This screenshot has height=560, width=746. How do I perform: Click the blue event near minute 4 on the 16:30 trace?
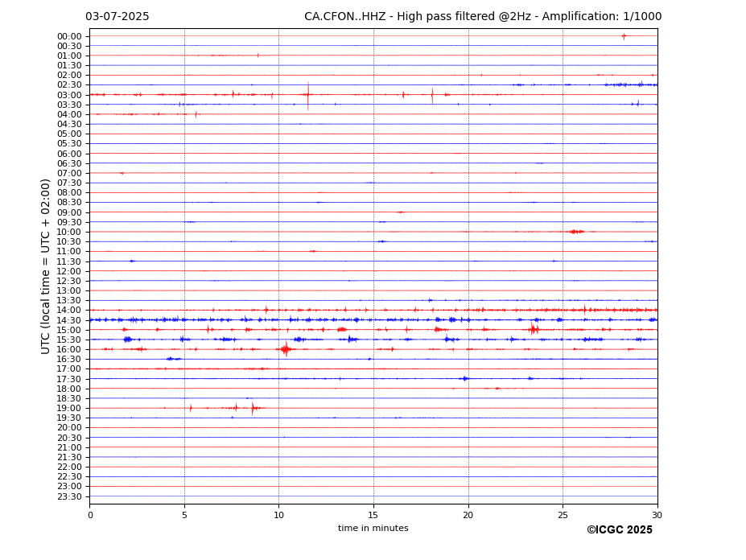[x=173, y=359]
